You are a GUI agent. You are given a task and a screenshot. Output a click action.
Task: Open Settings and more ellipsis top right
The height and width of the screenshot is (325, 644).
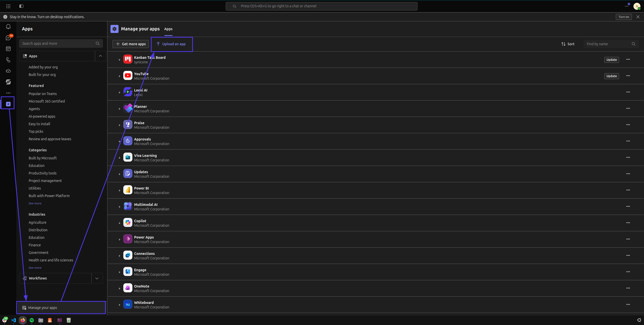pyautogui.click(x=627, y=6)
